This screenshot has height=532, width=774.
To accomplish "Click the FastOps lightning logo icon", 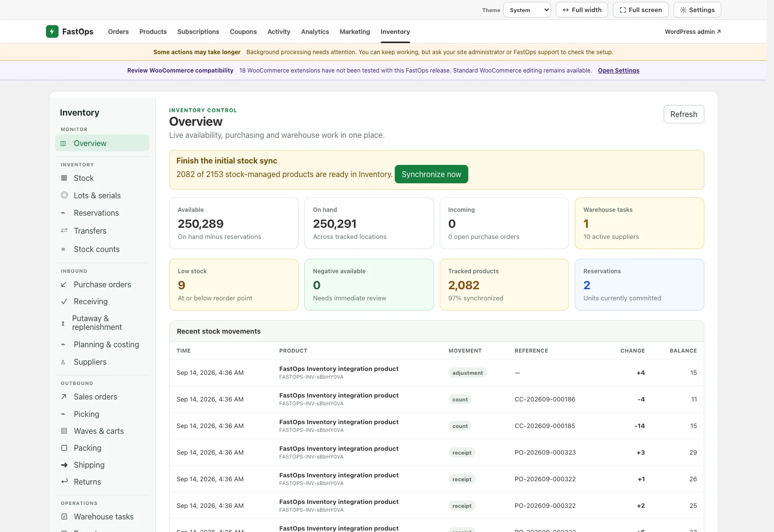I will click(x=52, y=31).
